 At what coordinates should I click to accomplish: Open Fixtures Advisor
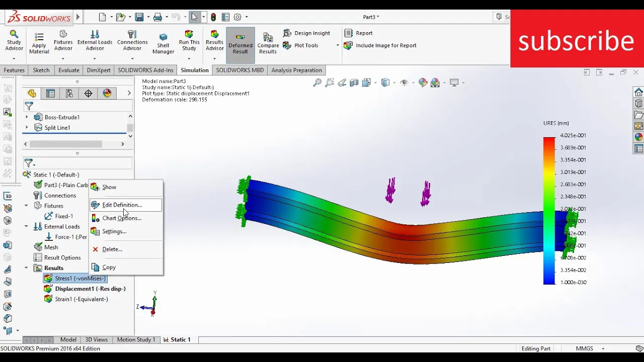pos(63,40)
